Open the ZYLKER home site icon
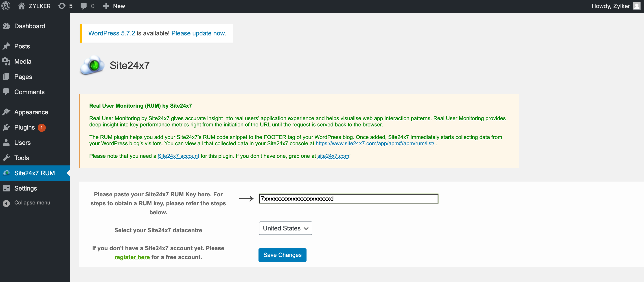Viewport: 644px width, 282px height. point(22,6)
